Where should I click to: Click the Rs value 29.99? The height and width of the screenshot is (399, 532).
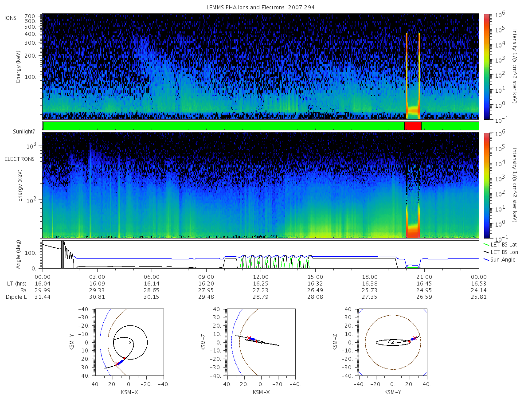click(43, 290)
